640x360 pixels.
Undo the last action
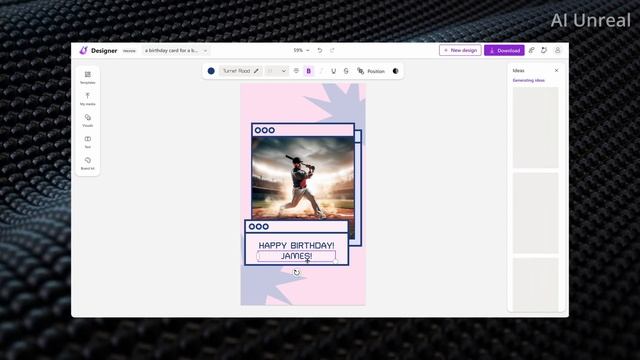click(x=320, y=50)
